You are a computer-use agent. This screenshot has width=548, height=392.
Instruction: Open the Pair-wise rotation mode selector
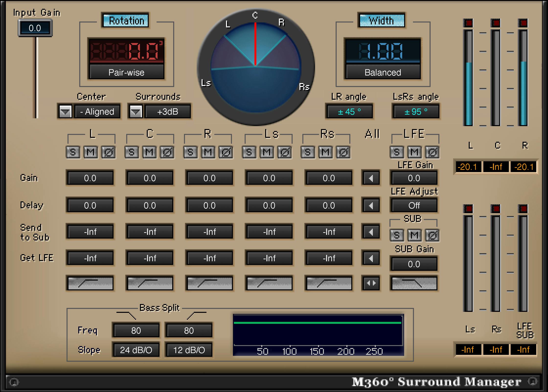pyautogui.click(x=126, y=72)
